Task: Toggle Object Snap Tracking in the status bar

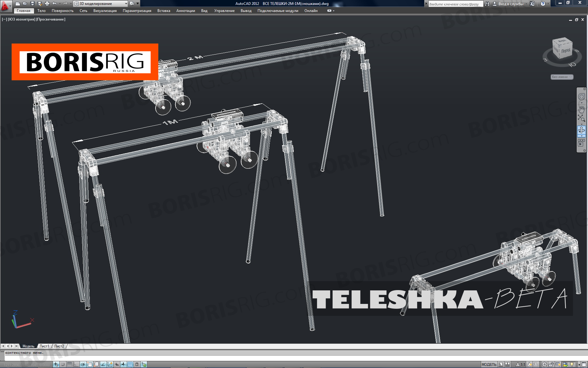Action: point(103,364)
